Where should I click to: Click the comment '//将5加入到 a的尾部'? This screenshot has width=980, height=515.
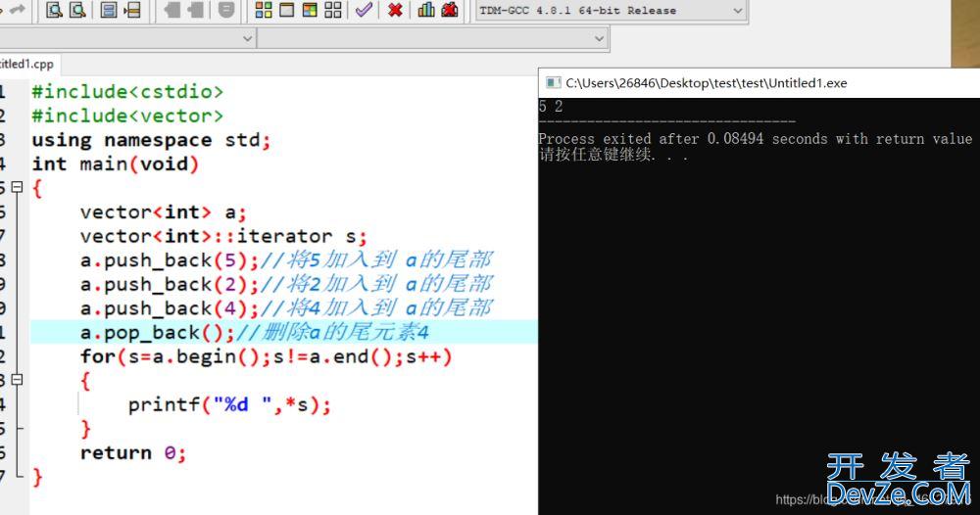click(376, 259)
